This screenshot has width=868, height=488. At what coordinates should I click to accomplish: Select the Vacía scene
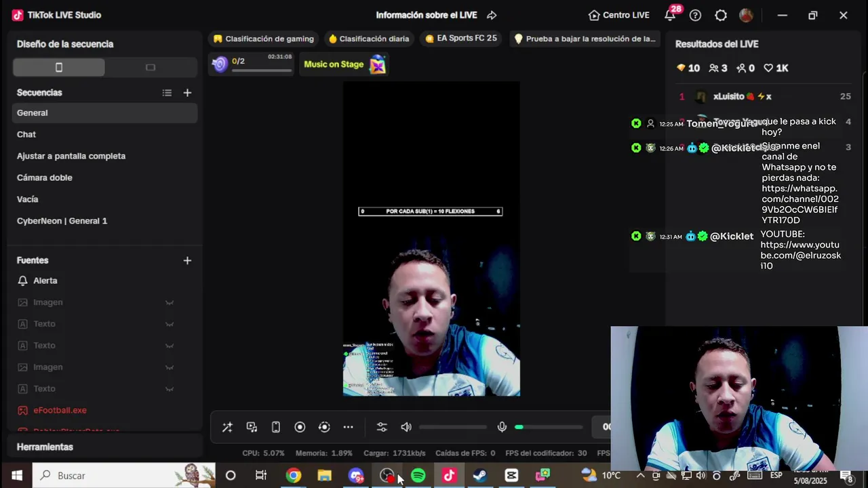click(x=104, y=199)
